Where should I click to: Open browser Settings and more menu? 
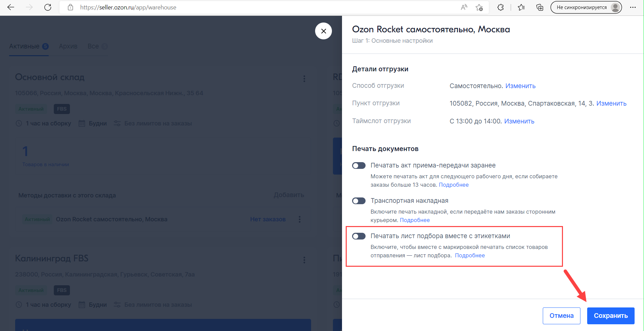[633, 7]
